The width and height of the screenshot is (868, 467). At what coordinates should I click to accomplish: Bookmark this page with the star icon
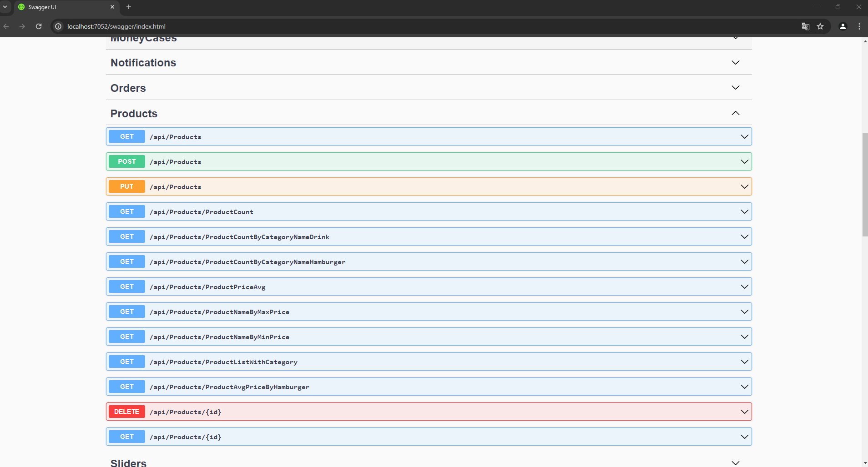click(820, 26)
